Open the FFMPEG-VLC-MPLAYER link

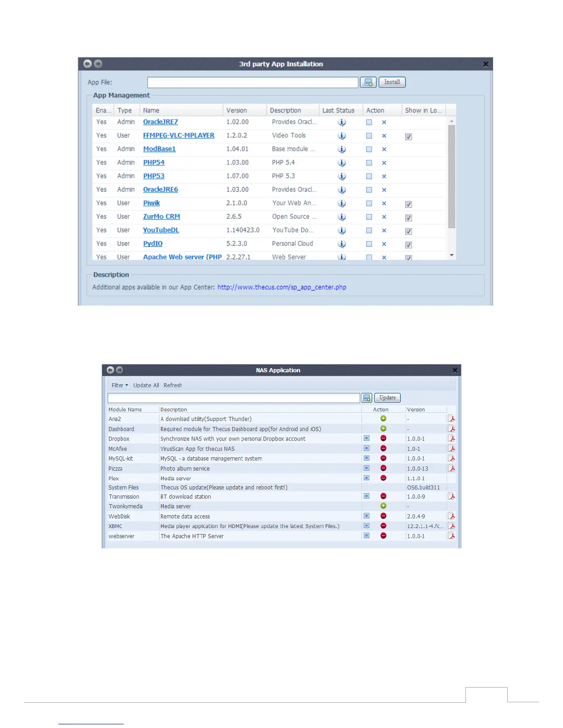click(x=178, y=136)
